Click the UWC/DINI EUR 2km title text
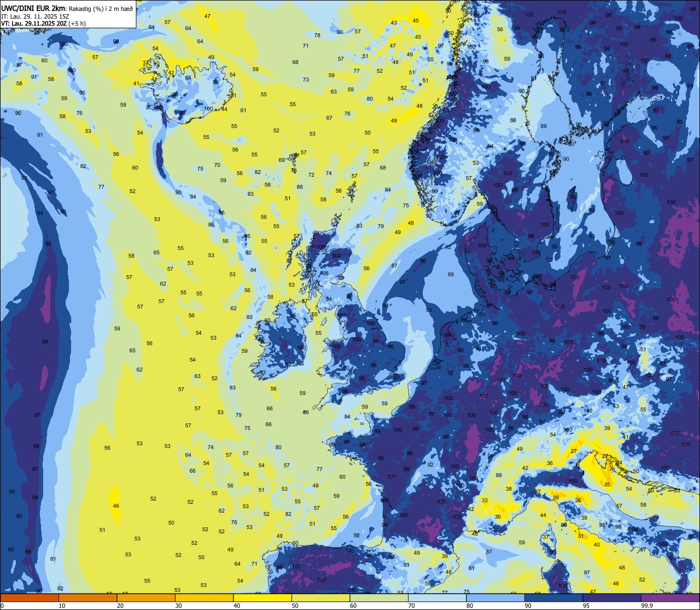 pos(34,8)
